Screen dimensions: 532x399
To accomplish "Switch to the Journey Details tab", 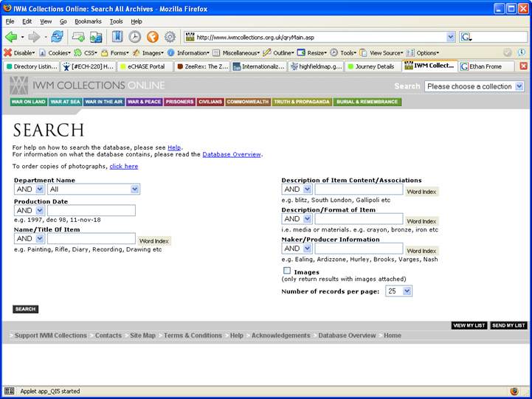I will pyautogui.click(x=373, y=66).
